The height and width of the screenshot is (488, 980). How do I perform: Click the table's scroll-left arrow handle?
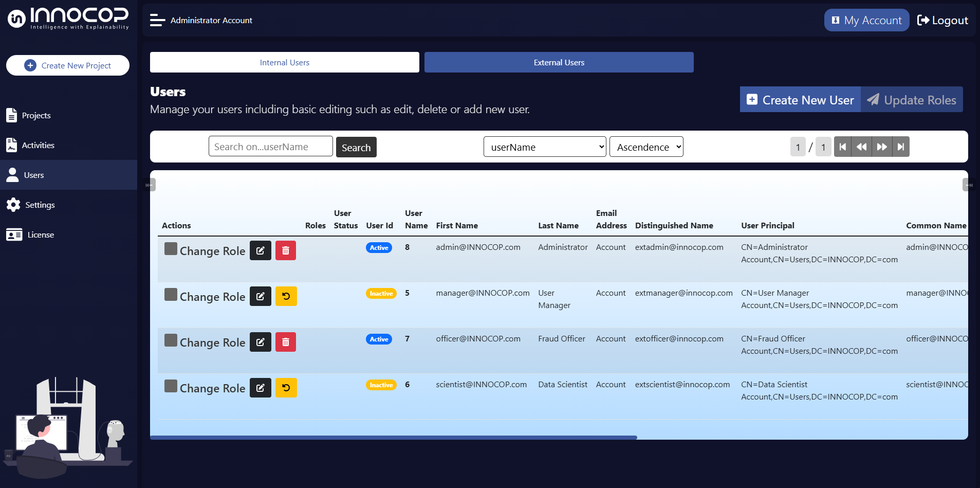click(150, 185)
